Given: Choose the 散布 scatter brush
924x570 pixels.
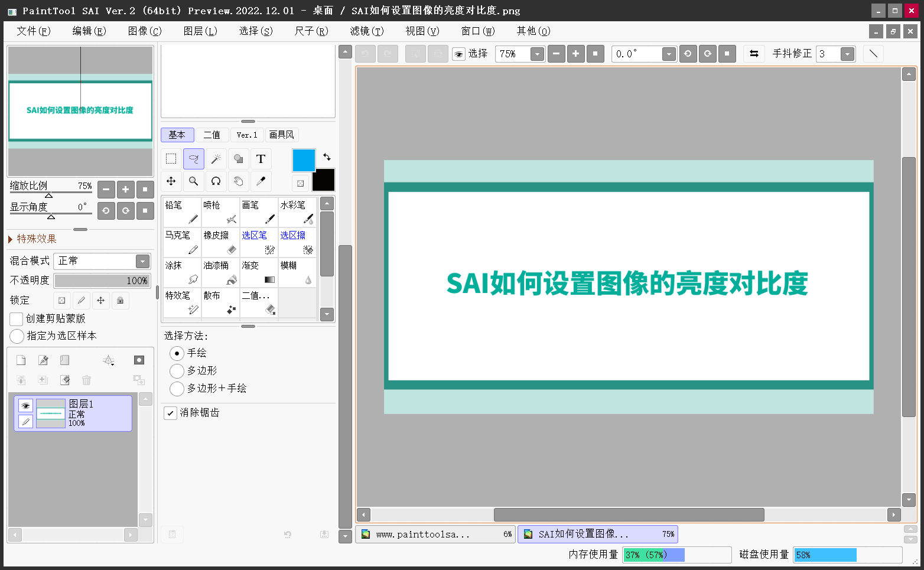Looking at the screenshot, I should point(220,302).
